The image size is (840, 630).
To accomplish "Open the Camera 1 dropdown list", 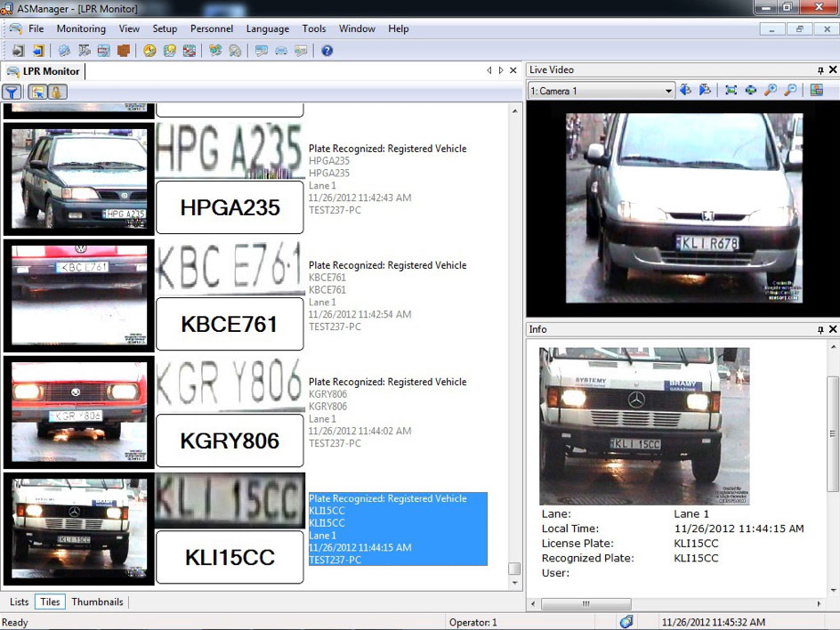I will [x=668, y=91].
